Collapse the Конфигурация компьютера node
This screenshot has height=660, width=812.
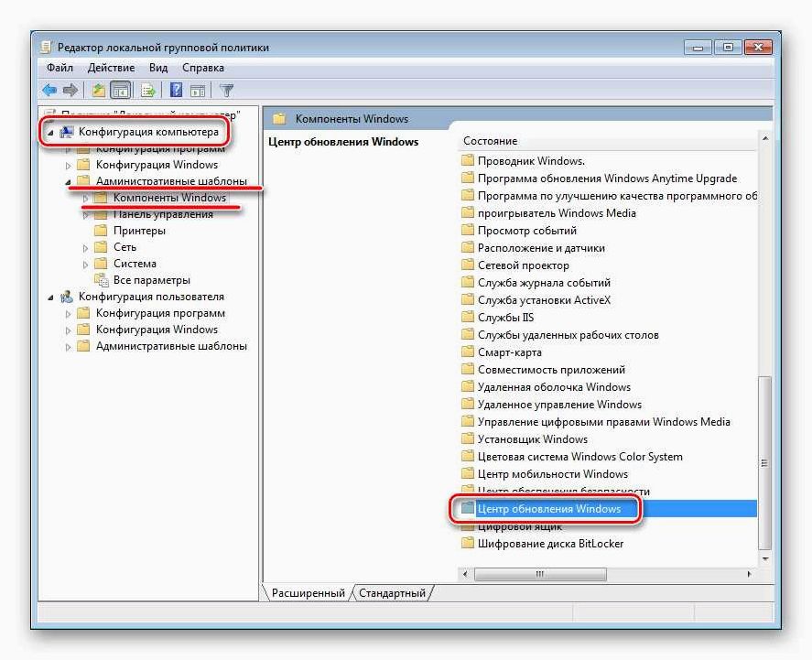point(50,133)
